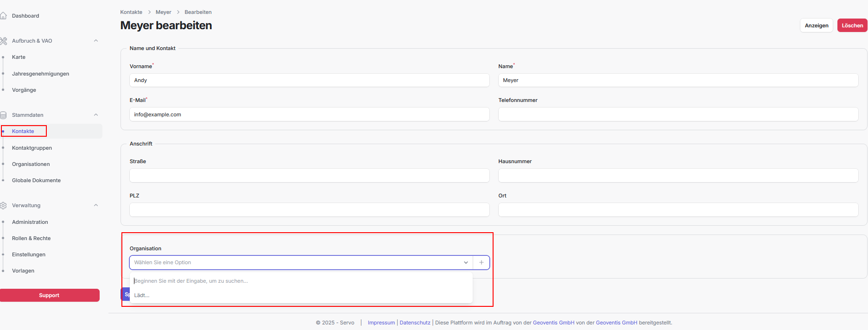
Task: Open Kontaktgruppen in the sidebar
Action: tap(32, 148)
